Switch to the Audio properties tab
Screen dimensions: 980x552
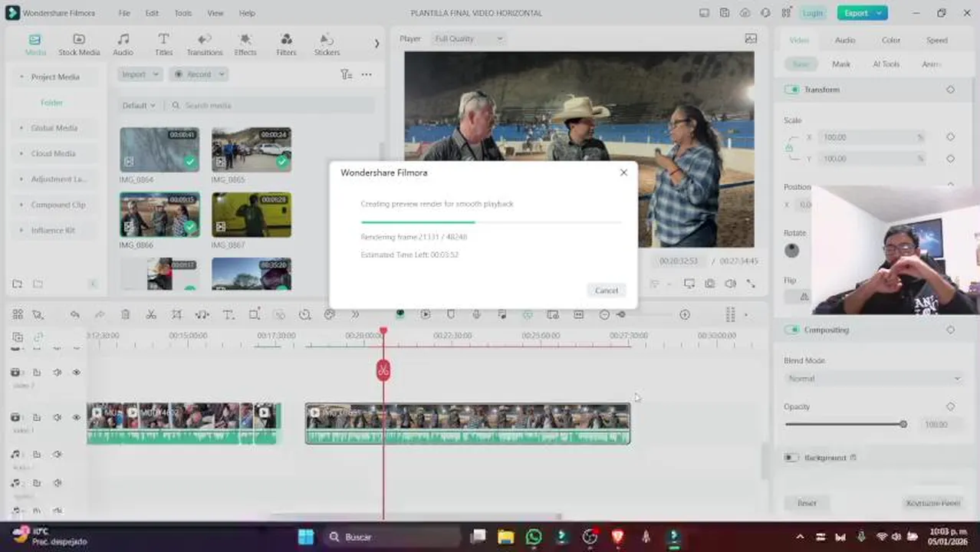pyautogui.click(x=845, y=40)
